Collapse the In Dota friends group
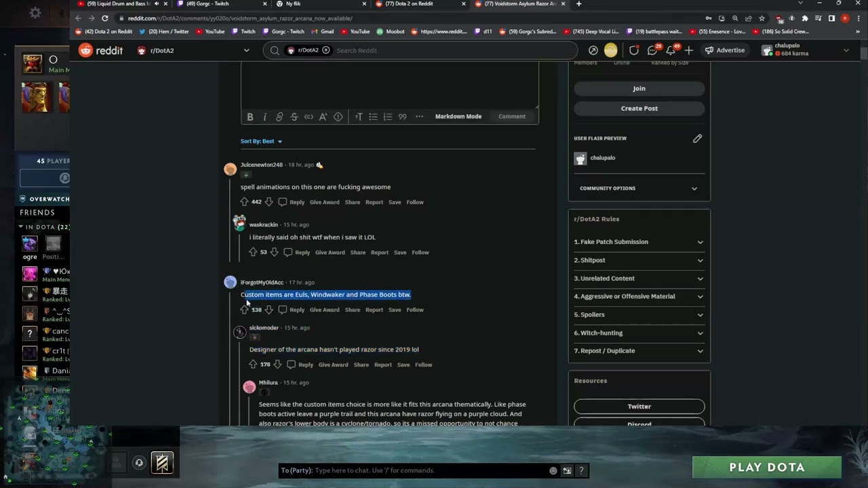This screenshot has width=868, height=488. 21,227
